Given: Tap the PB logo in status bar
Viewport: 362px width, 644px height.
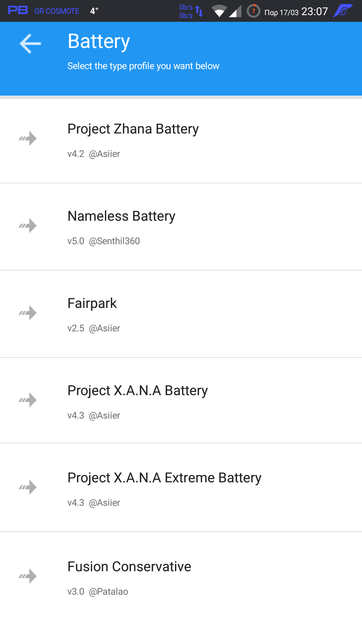Looking at the screenshot, I should point(18,11).
